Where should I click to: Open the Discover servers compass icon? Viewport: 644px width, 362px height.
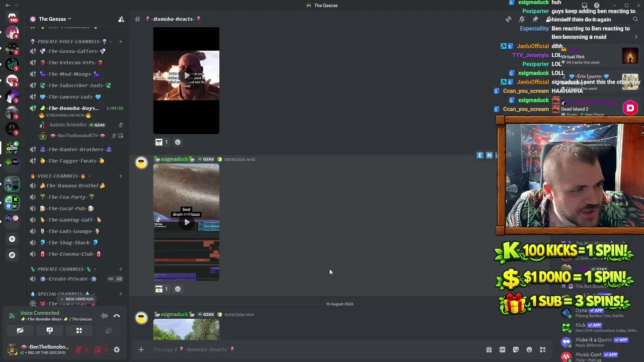pos(12,255)
